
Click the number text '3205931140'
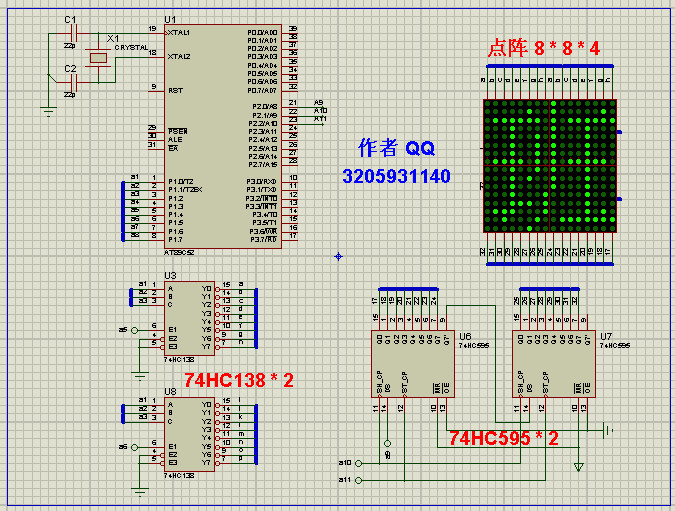[x=396, y=176]
